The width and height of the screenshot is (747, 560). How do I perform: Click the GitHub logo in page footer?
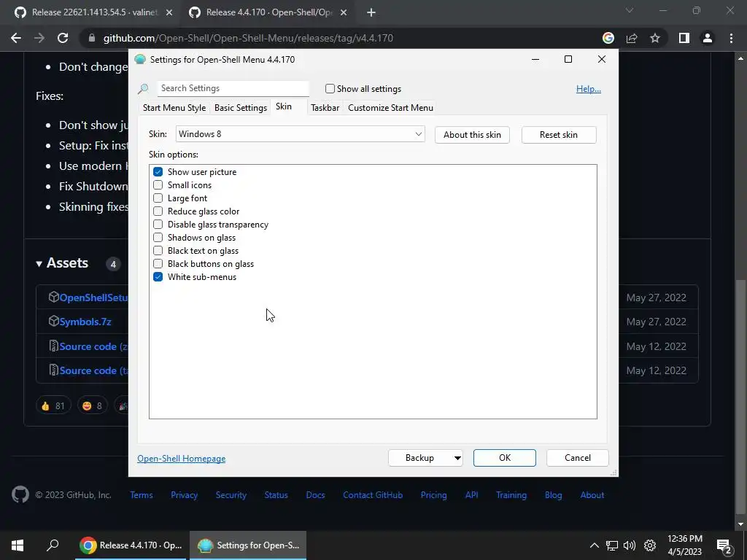(20, 495)
